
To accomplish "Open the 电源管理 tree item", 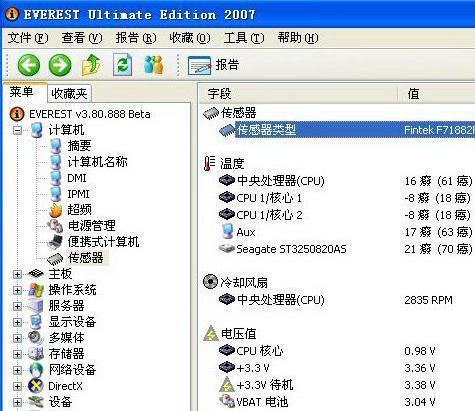I will tap(82, 226).
